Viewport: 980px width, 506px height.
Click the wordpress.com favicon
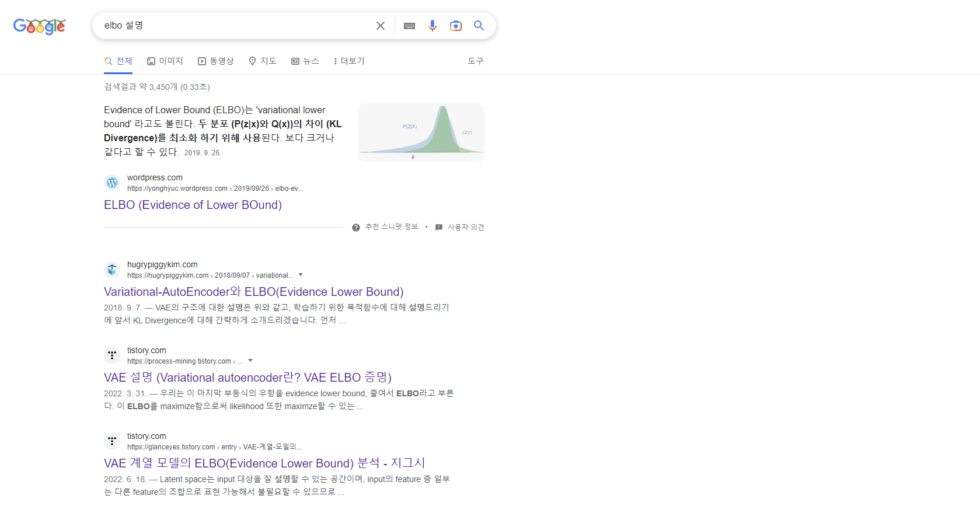112,183
